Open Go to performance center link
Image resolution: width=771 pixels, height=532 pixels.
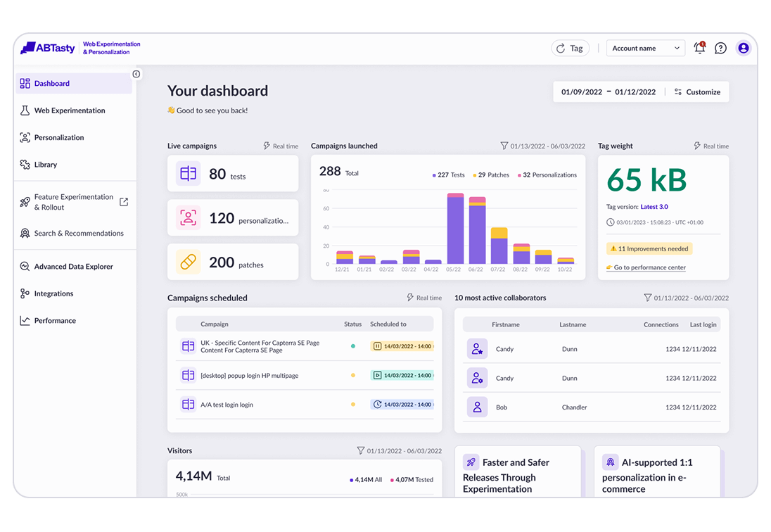coord(649,267)
